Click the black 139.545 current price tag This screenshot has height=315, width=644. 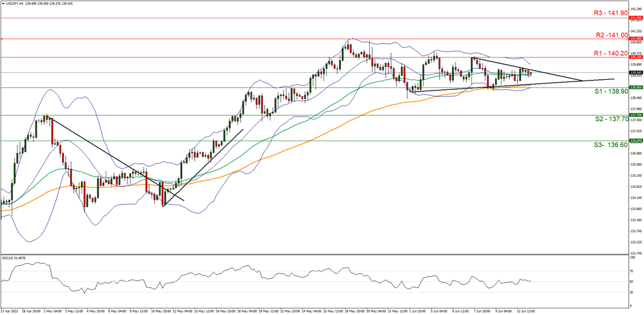tap(636, 72)
